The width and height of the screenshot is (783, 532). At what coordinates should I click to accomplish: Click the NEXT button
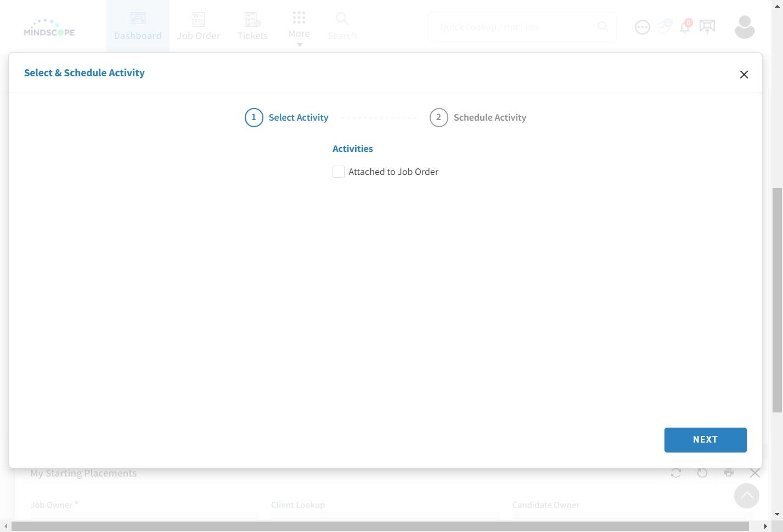pyautogui.click(x=705, y=440)
